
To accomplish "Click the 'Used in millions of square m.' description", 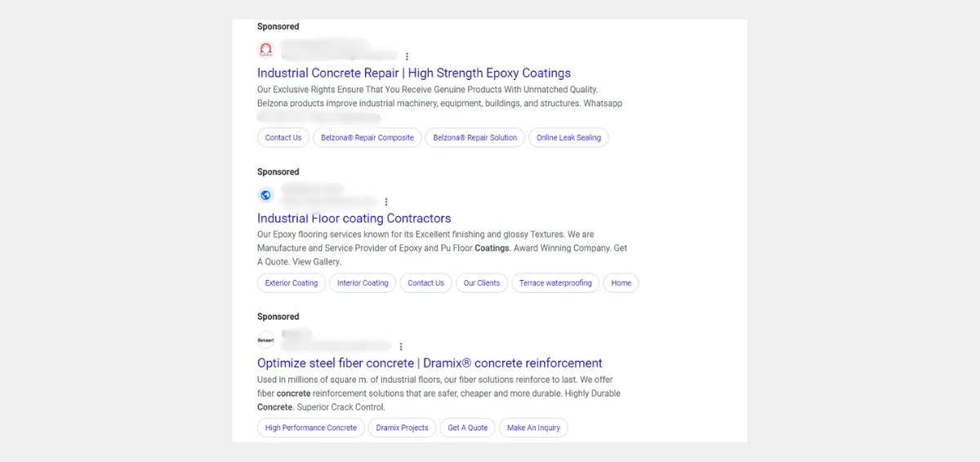I will 439,393.
